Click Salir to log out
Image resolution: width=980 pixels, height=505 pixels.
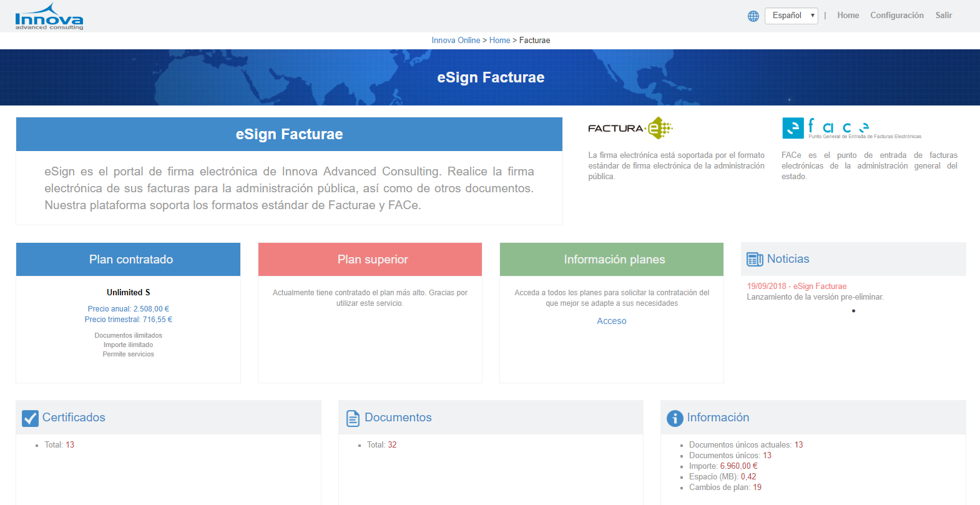coord(944,16)
